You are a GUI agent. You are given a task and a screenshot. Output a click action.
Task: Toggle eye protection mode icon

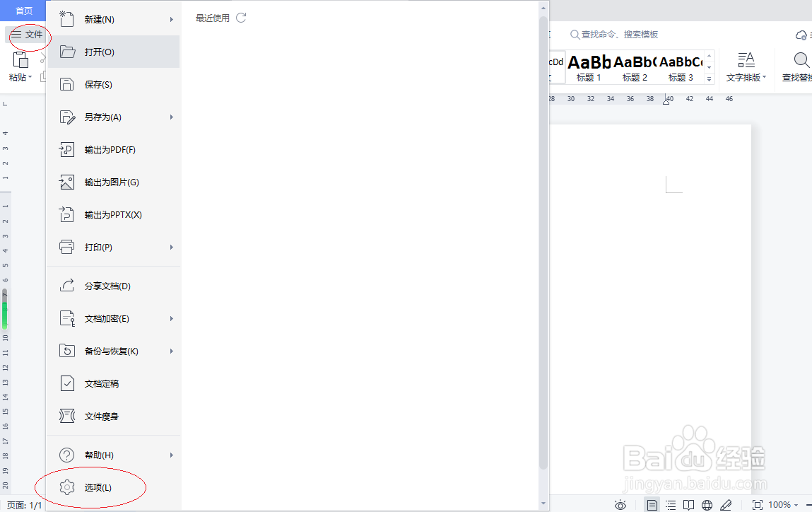click(x=620, y=505)
